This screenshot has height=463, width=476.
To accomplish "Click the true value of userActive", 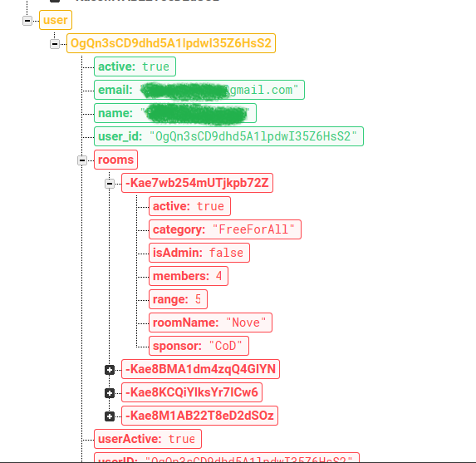I will [182, 439].
